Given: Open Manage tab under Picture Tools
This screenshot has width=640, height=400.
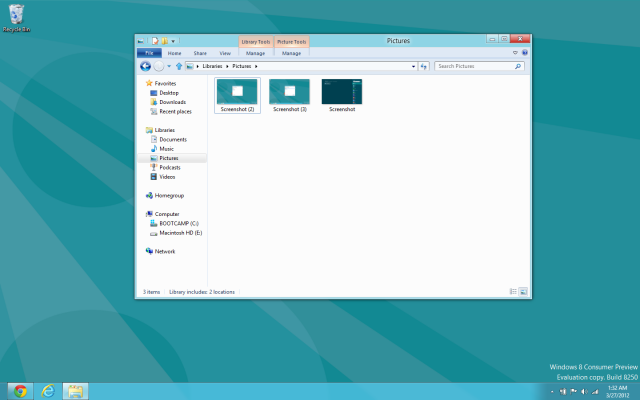Looking at the screenshot, I should pyautogui.click(x=291, y=53).
